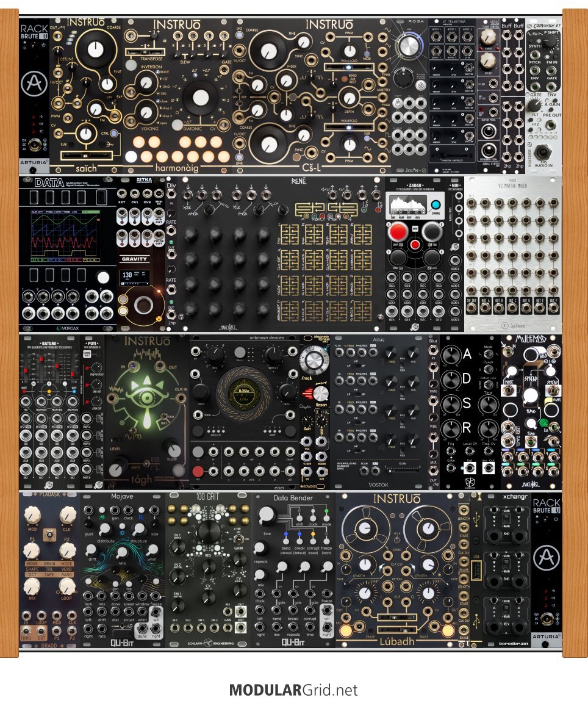The height and width of the screenshot is (703, 588).
Task: Click the Voicing knob on harmonàig
Action: pyautogui.click(x=146, y=112)
